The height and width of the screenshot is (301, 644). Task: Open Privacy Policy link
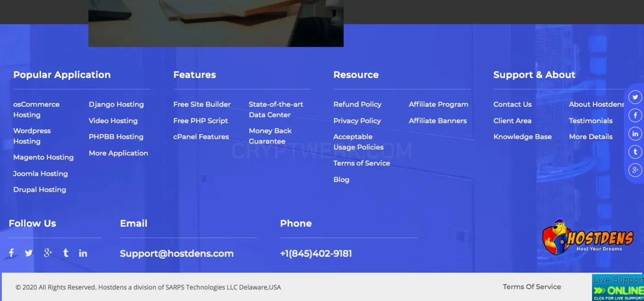pyautogui.click(x=357, y=121)
